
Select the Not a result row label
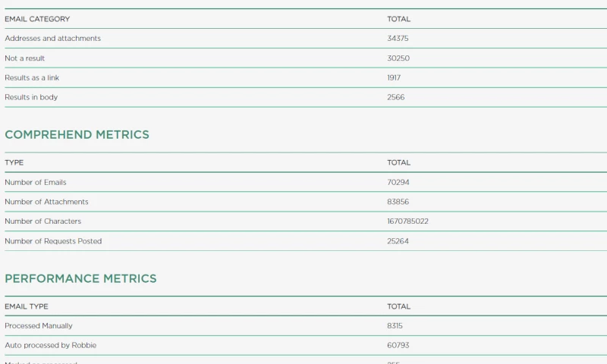coord(25,58)
